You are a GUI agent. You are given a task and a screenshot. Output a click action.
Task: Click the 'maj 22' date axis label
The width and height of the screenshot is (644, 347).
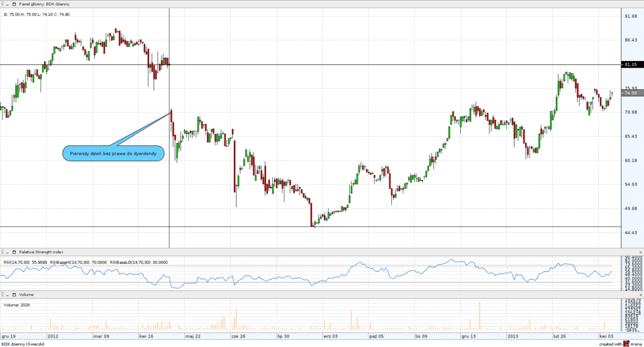pos(192,336)
